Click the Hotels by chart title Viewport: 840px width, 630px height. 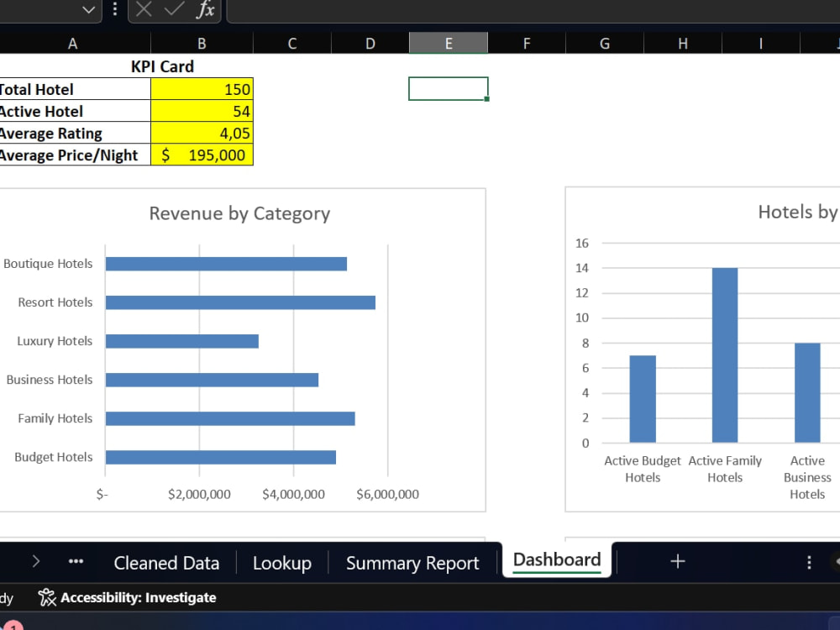[x=798, y=213]
